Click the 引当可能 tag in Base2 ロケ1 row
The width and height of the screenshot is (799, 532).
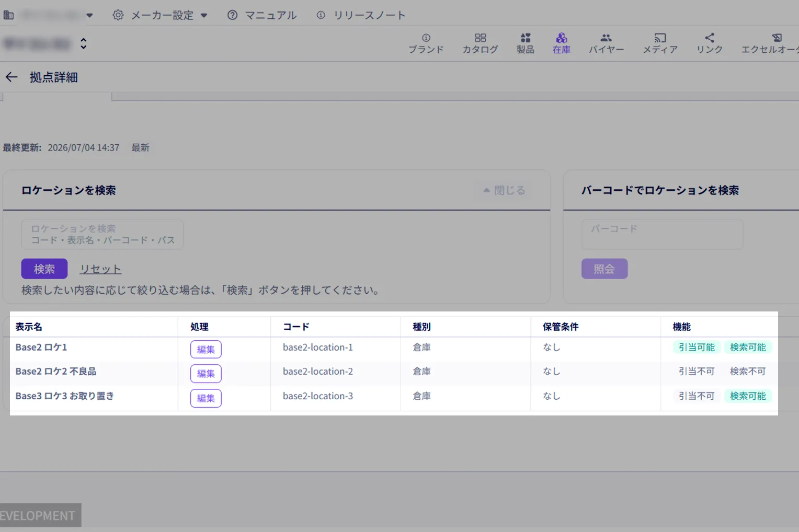697,347
